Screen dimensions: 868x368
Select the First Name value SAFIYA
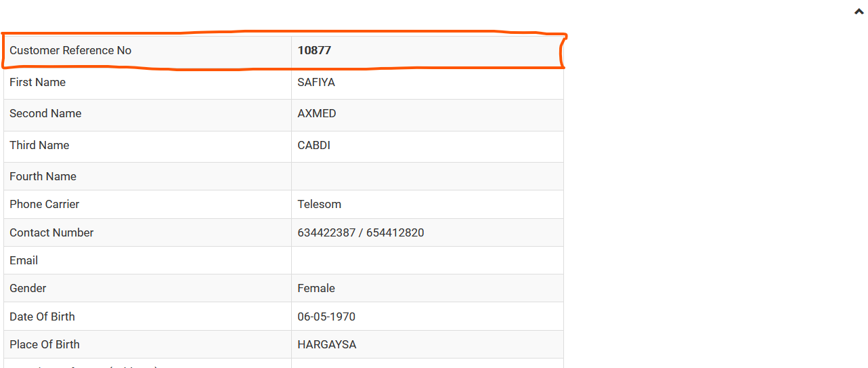316,82
